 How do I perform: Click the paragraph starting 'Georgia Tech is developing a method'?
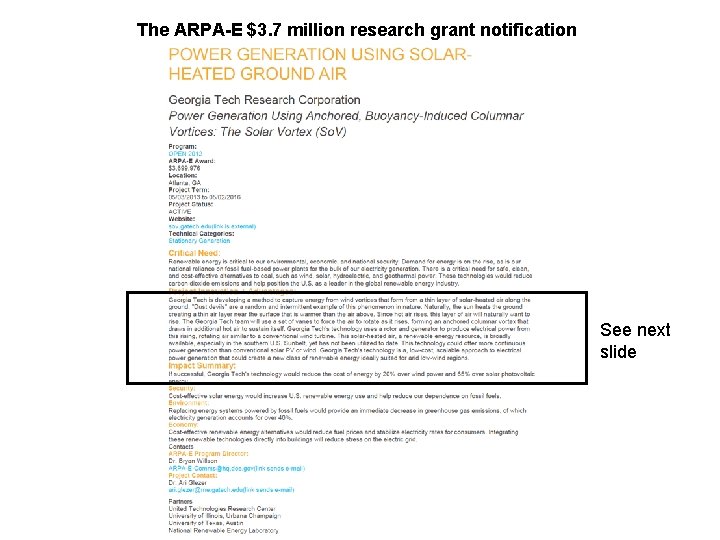point(349,329)
